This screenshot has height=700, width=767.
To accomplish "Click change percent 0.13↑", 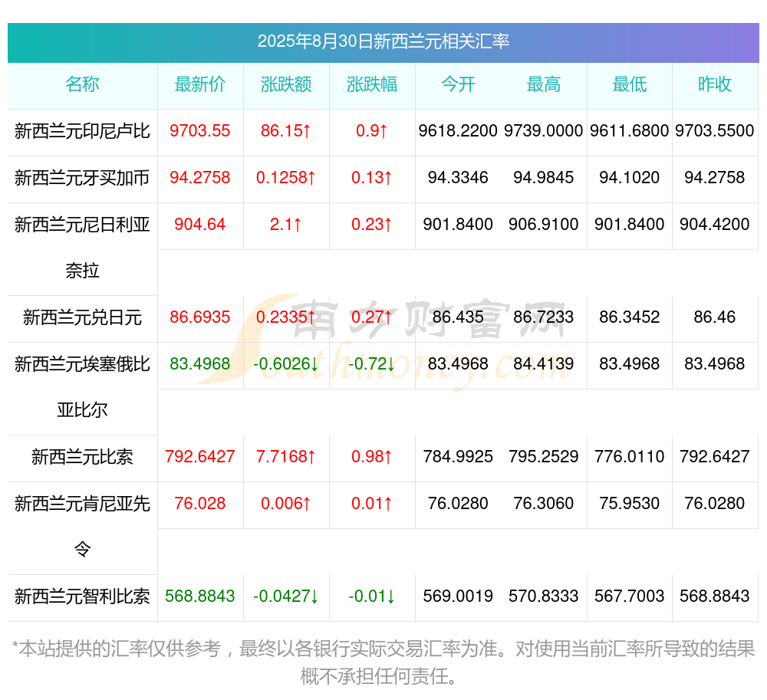I will coord(372,177).
